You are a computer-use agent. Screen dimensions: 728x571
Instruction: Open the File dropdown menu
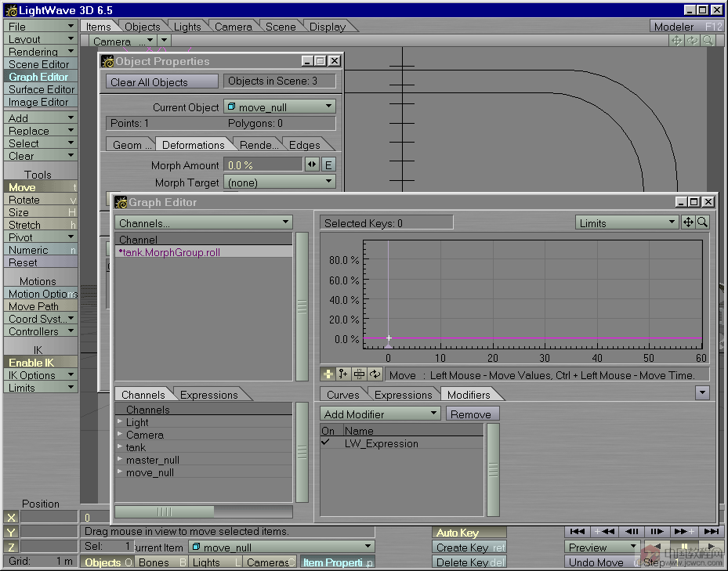tap(41, 27)
